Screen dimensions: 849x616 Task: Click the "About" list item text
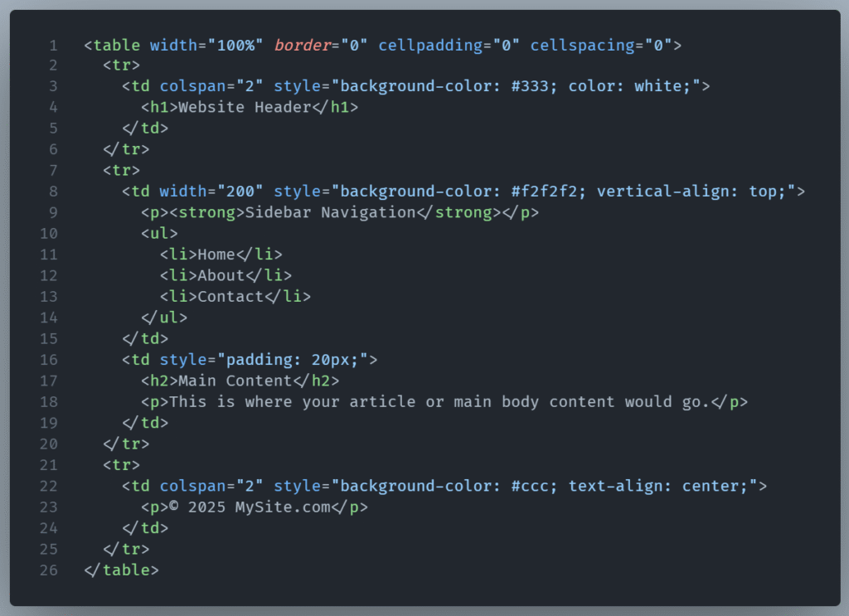coord(221,275)
